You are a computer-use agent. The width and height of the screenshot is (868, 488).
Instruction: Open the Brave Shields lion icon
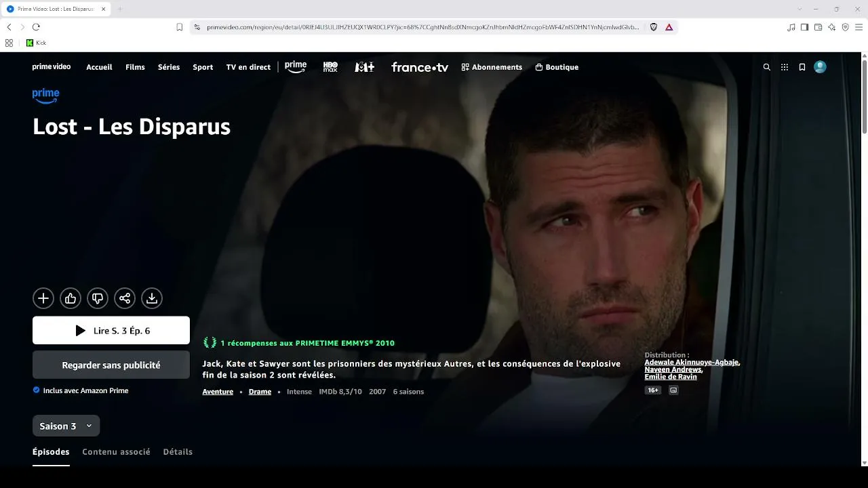click(654, 27)
